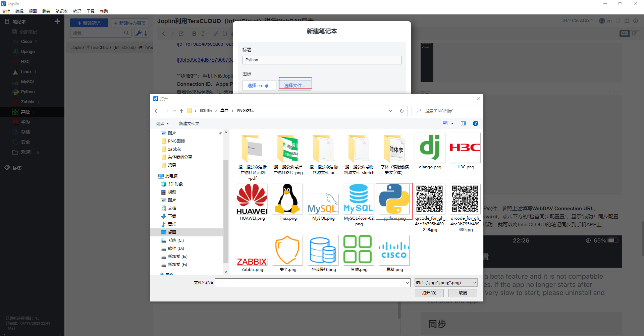Click 此电脑 breadcrumb in the address bar
This screenshot has width=644, height=336.
(x=206, y=111)
